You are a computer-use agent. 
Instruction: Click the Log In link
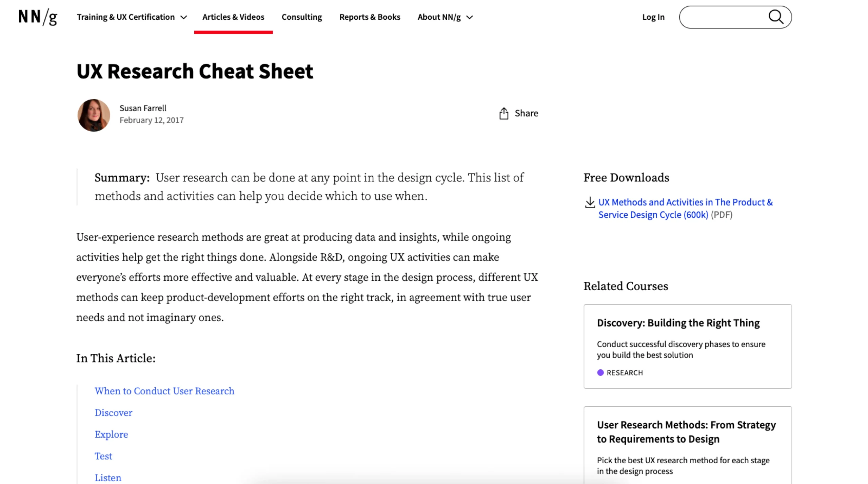pos(653,17)
